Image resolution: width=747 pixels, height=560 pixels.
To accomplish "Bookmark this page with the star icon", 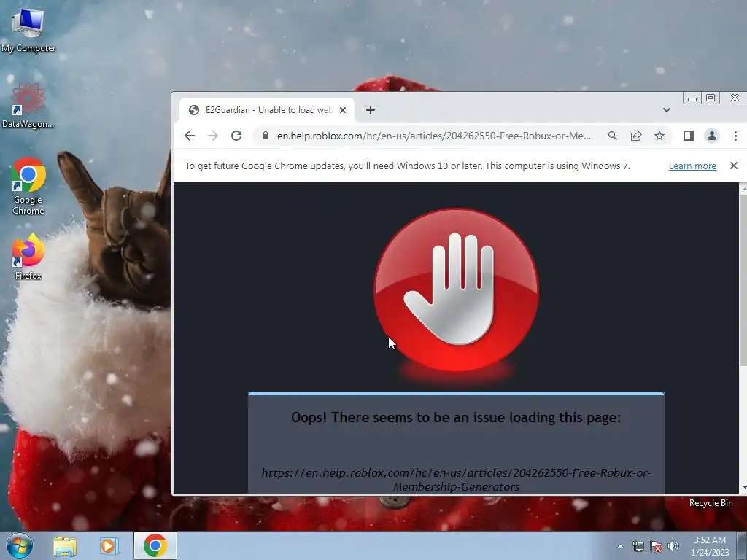I will pyautogui.click(x=659, y=136).
